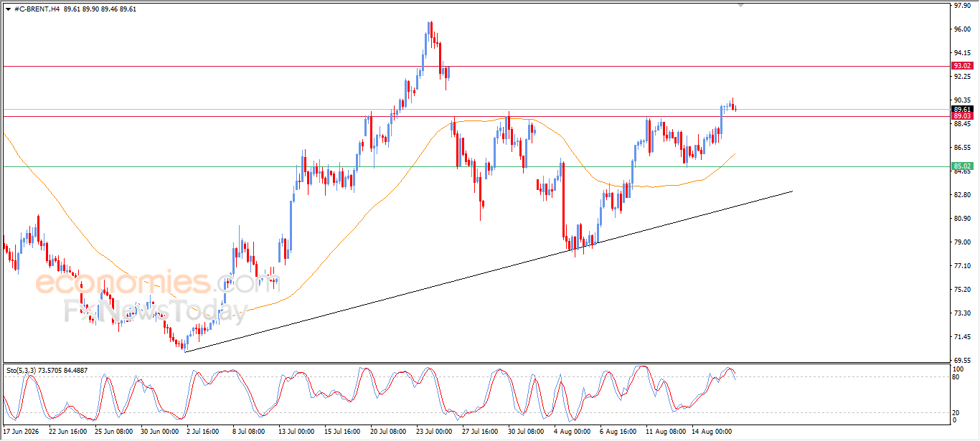Click the small triangle before #C-BRENT,H4
Viewport: 980px width, 441px height.
coord(8,9)
